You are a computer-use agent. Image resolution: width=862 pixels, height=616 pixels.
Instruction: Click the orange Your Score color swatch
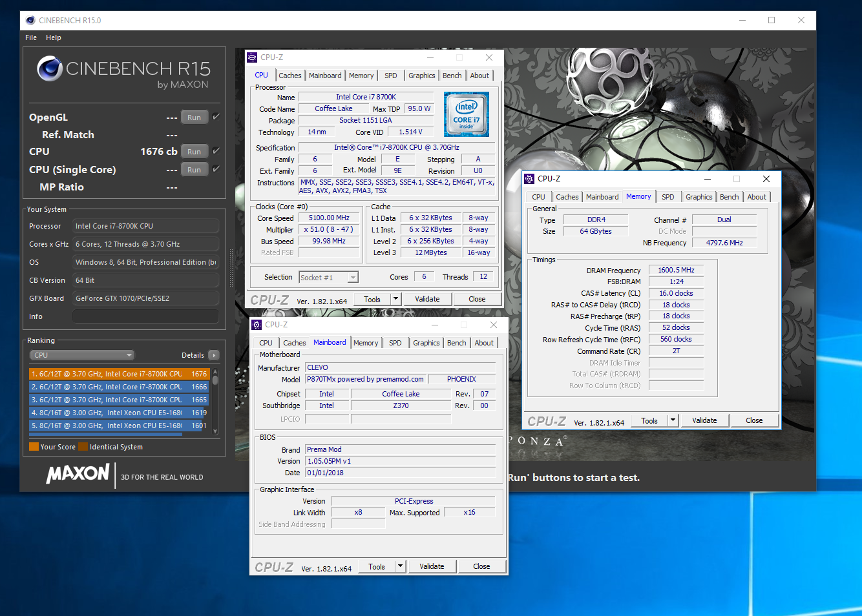pyautogui.click(x=34, y=447)
